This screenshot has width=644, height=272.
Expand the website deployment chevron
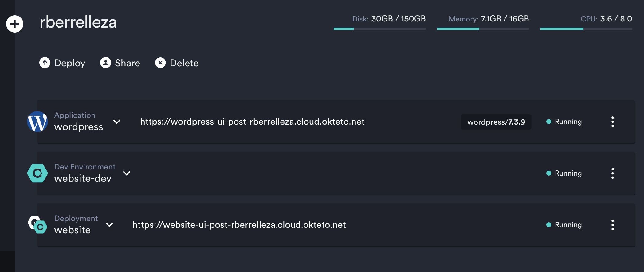[109, 225]
